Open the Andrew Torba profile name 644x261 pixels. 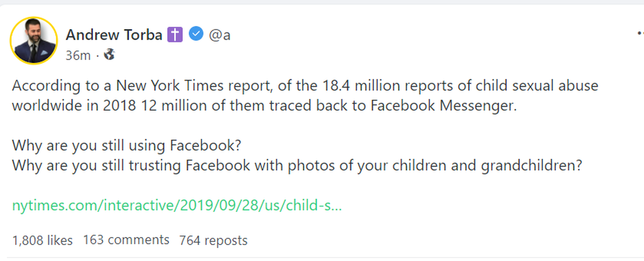click(114, 35)
